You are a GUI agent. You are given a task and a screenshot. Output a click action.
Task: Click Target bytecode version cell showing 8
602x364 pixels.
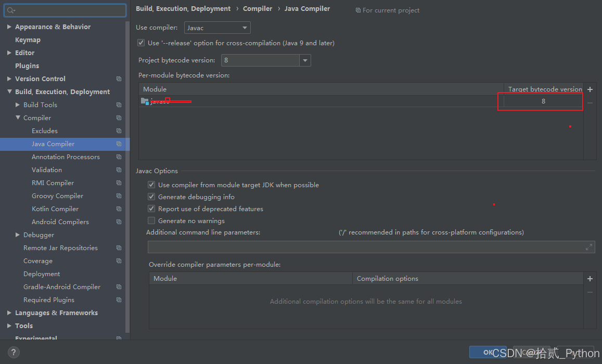click(x=543, y=101)
